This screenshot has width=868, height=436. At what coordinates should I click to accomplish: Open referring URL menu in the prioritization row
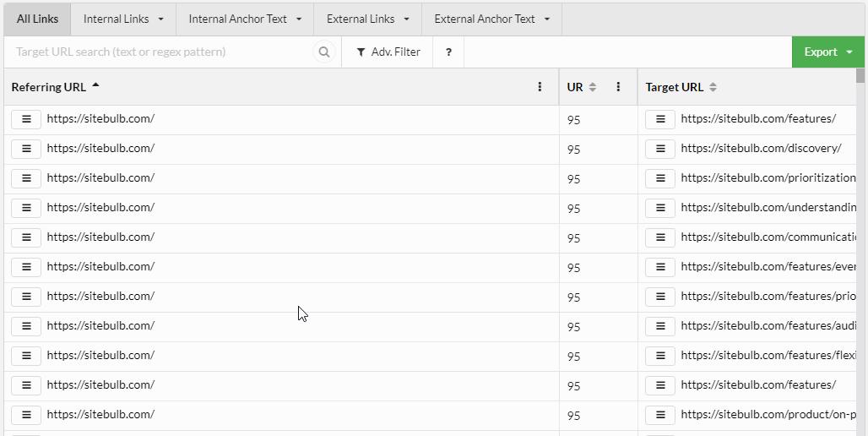pos(26,178)
